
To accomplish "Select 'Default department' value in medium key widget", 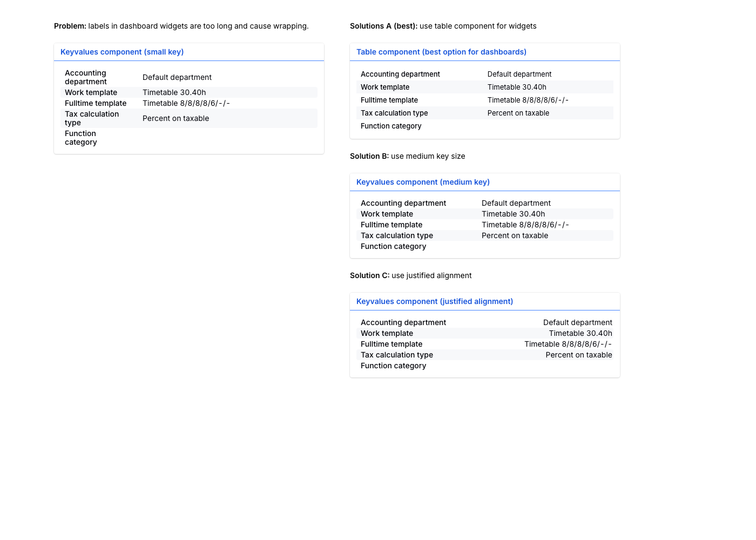I will click(x=516, y=203).
